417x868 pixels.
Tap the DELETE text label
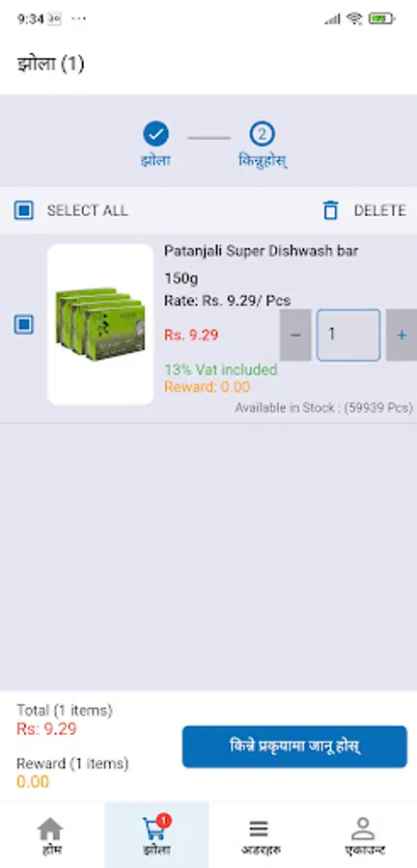pyautogui.click(x=380, y=210)
